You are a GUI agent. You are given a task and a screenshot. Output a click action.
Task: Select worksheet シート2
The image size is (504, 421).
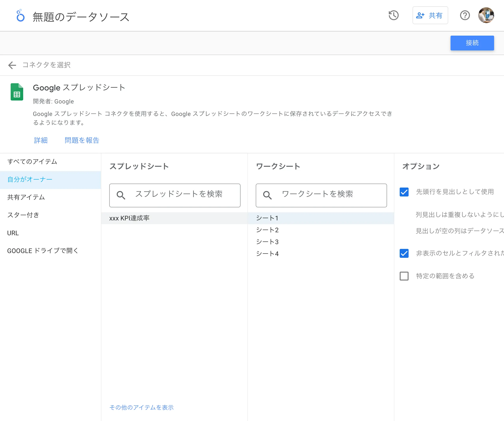[x=321, y=230]
